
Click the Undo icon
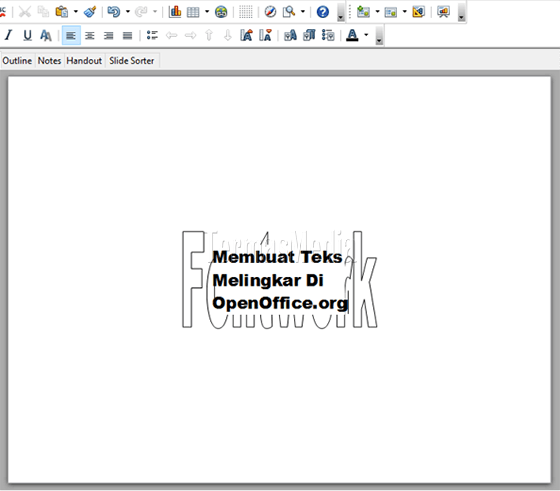click(x=114, y=12)
